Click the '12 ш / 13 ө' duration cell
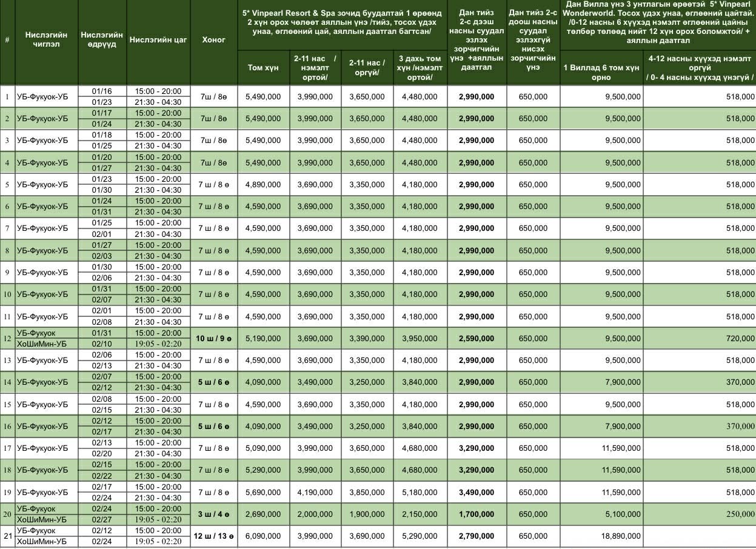 click(213, 536)
